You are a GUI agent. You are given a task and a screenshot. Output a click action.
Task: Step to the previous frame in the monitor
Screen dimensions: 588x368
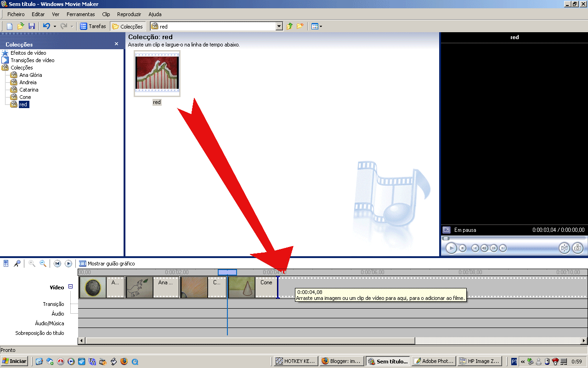coord(484,248)
